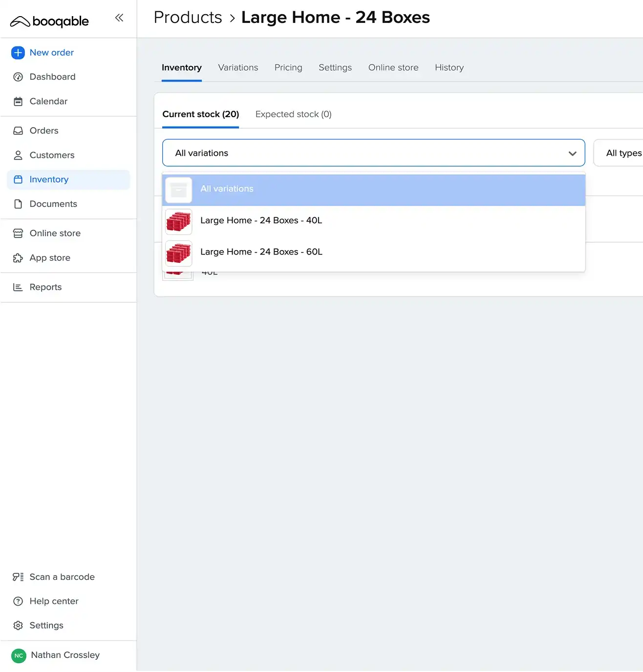This screenshot has width=643, height=672.
Task: Open Dashboard via its gauge icon
Action: [18, 77]
